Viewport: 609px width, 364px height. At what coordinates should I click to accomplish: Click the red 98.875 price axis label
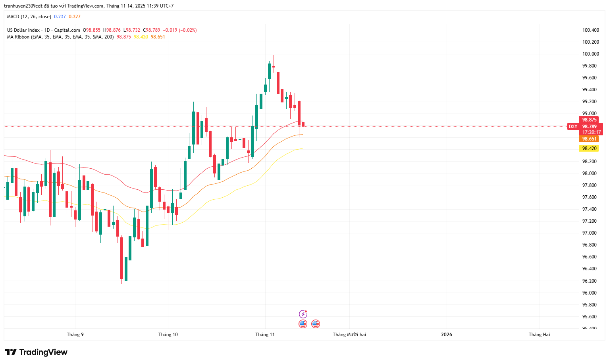(589, 120)
